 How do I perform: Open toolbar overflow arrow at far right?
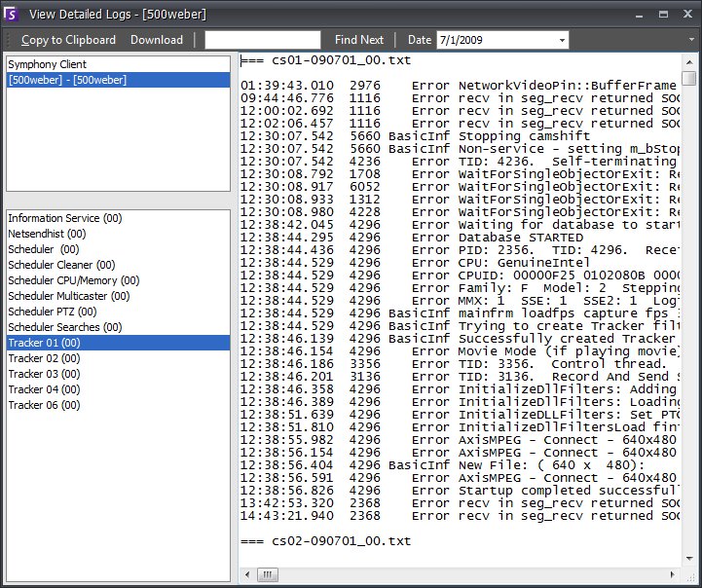[x=692, y=40]
